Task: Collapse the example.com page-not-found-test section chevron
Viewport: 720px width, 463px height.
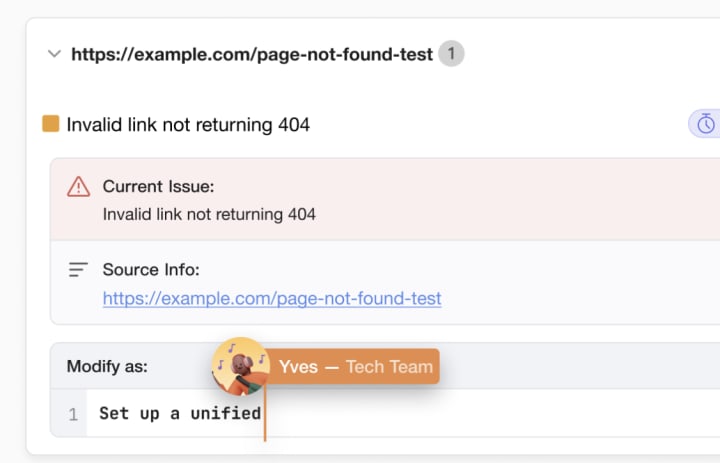Action: [x=54, y=54]
